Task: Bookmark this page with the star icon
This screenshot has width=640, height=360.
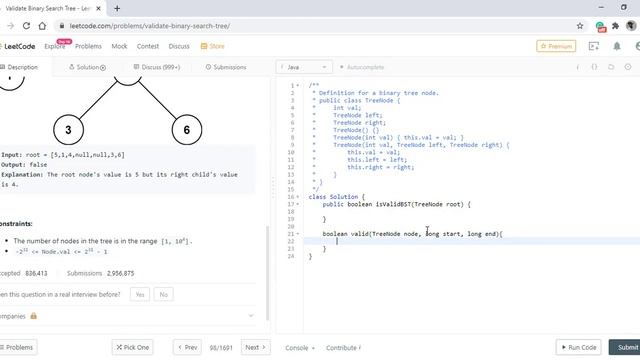Action: pyautogui.click(x=580, y=26)
